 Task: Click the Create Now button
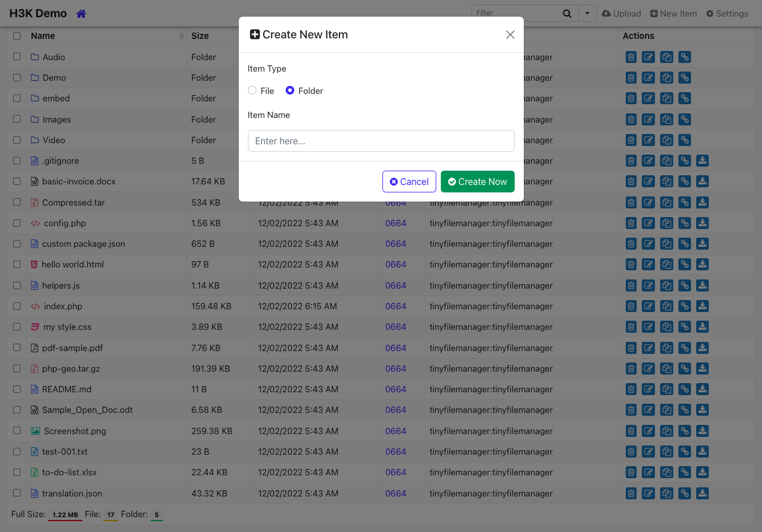[x=477, y=182]
